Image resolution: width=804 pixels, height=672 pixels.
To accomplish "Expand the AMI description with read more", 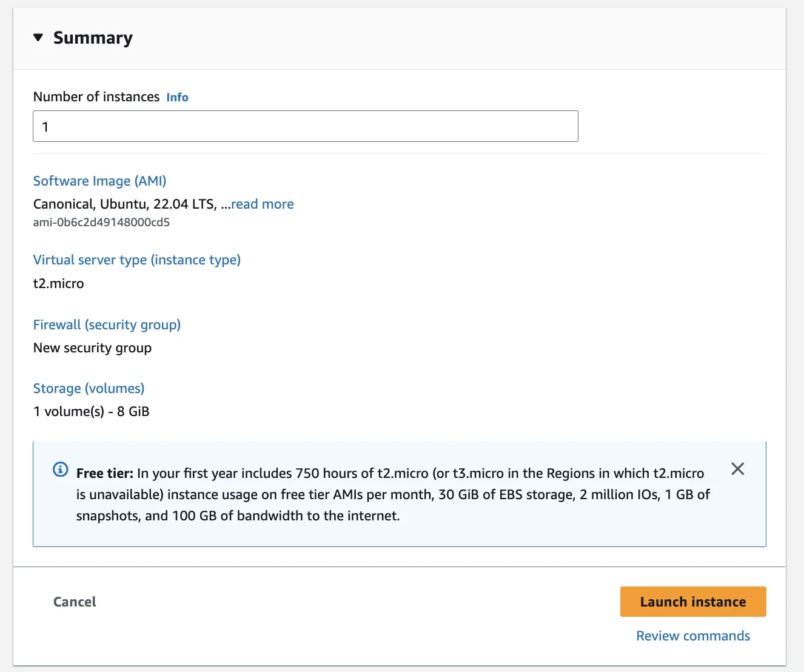I will [x=262, y=204].
